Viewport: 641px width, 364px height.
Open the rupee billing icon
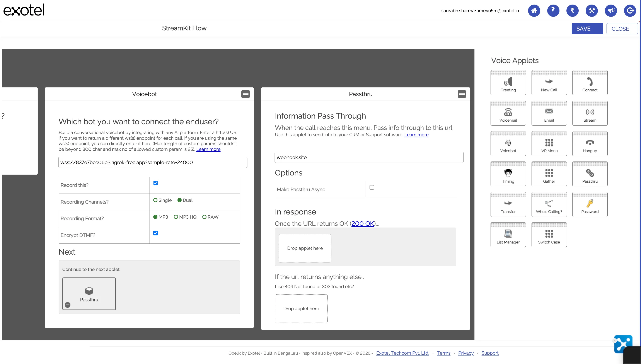click(x=572, y=10)
